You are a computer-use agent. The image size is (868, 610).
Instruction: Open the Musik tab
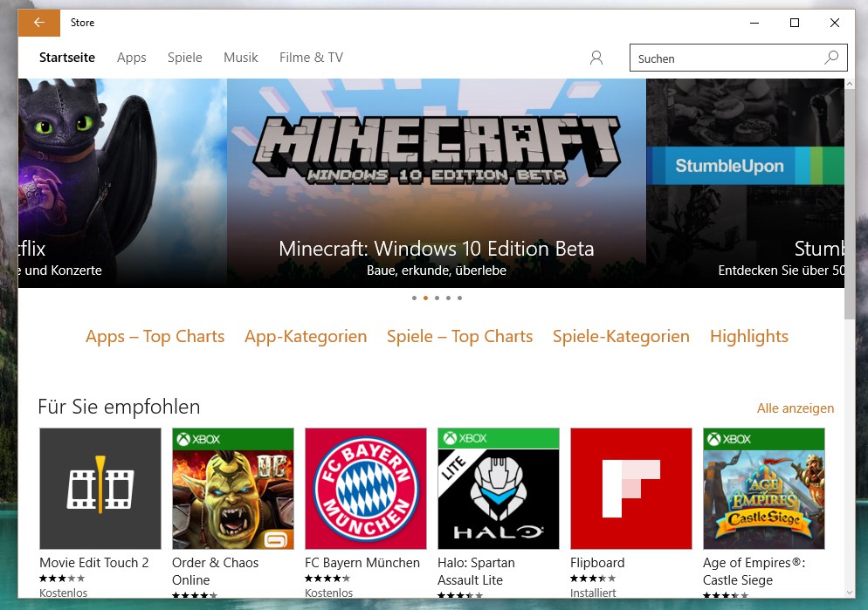click(x=241, y=58)
